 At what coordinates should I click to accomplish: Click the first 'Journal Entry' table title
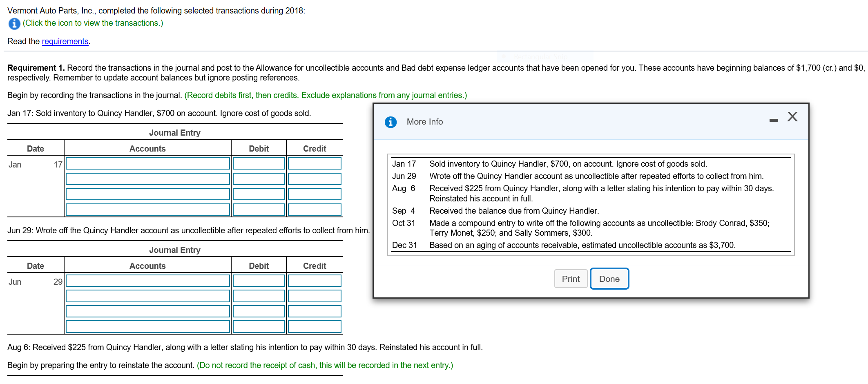(175, 133)
